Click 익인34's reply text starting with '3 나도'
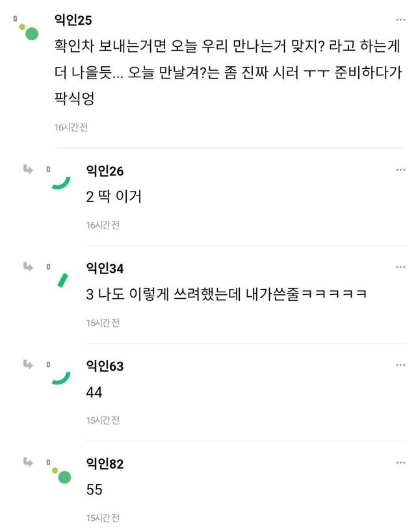This screenshot has width=416, height=532. [226, 294]
